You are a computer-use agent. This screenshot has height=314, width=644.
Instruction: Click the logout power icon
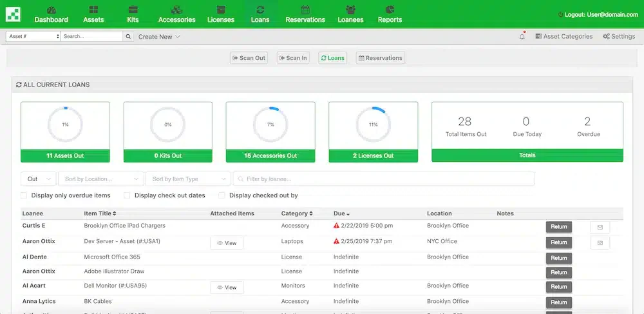[x=560, y=14]
